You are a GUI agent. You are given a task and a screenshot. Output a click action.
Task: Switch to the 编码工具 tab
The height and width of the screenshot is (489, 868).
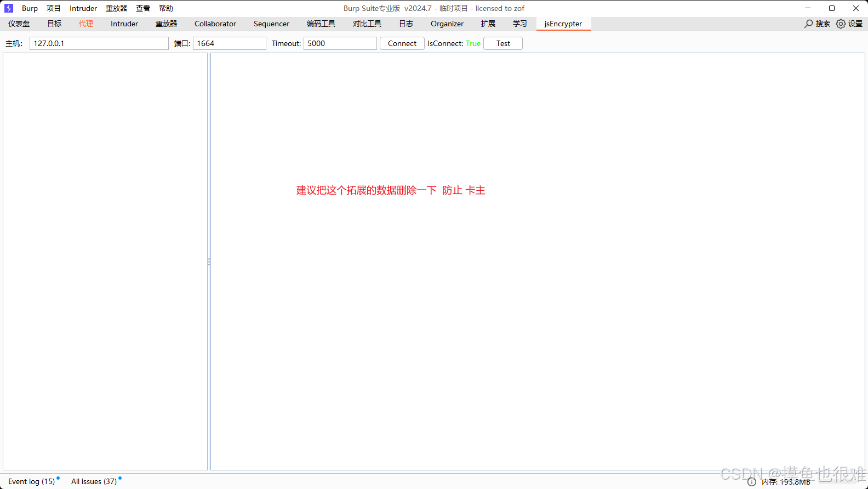click(x=321, y=24)
